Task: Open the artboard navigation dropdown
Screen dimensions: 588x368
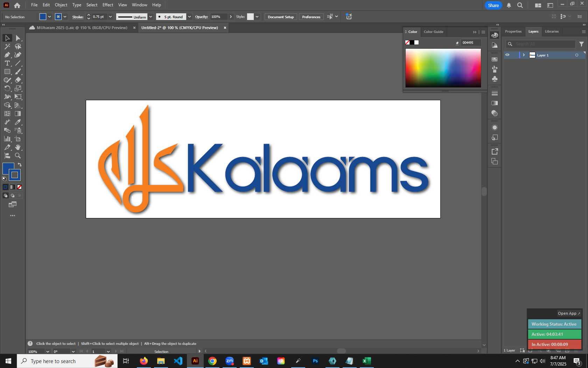Action: (x=108, y=352)
